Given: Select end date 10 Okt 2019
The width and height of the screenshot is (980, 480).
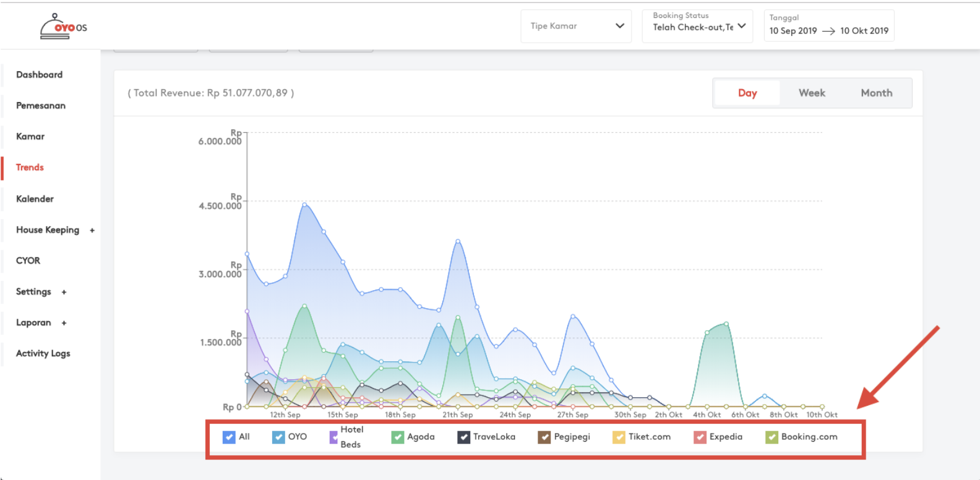Looking at the screenshot, I should pyautogui.click(x=864, y=31).
